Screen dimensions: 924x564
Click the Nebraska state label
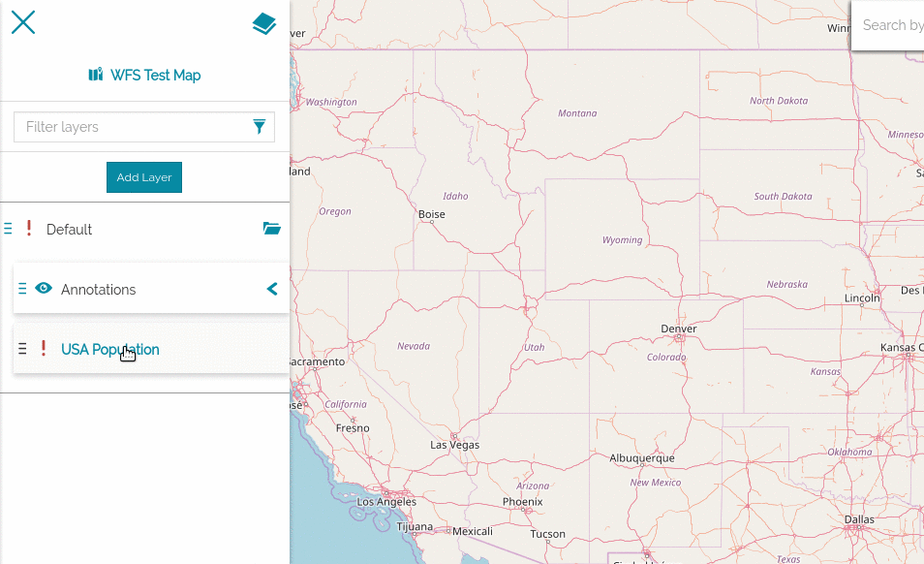tap(786, 284)
